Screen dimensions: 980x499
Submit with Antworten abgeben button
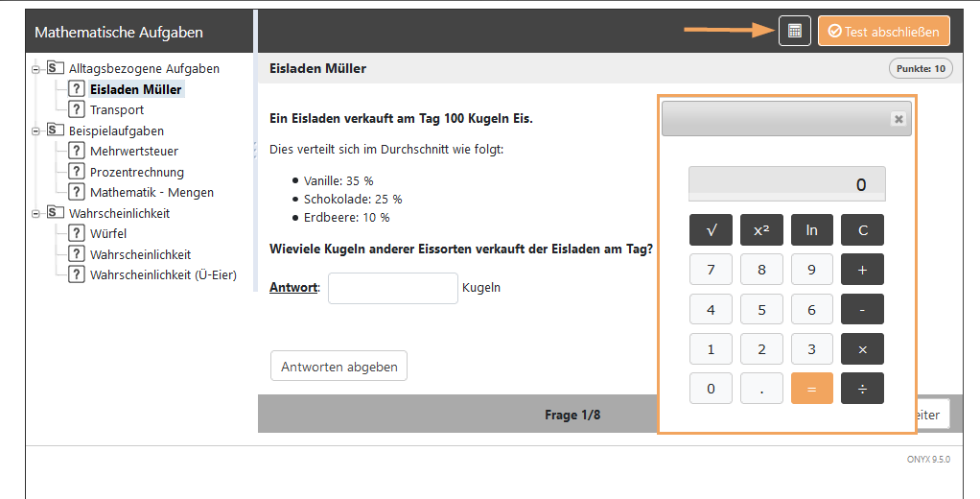[339, 367]
